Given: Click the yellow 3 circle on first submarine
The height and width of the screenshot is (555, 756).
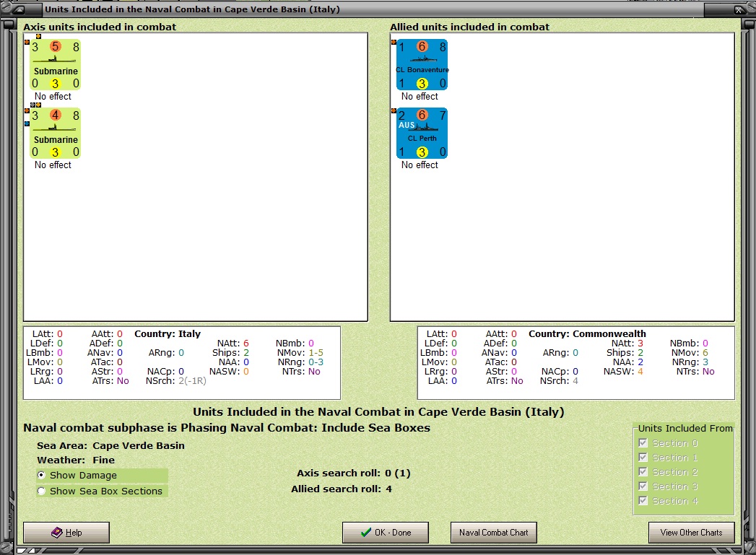Looking at the screenshot, I should coord(55,84).
